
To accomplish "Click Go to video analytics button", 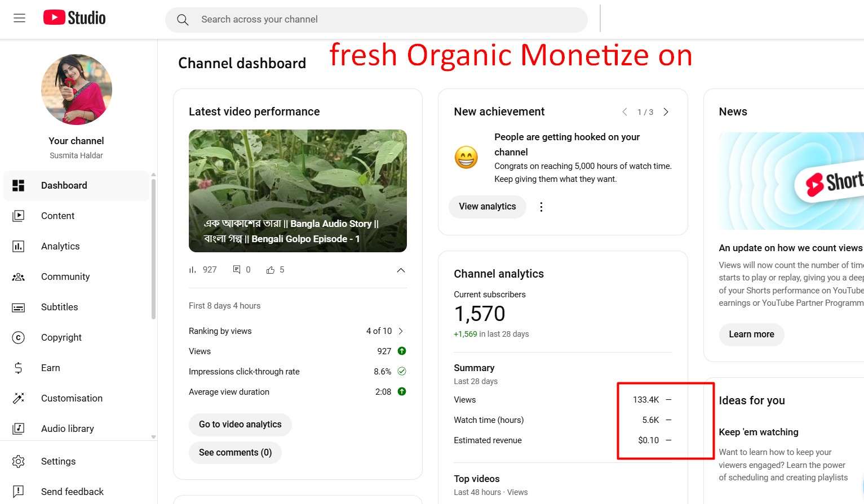I will point(240,425).
